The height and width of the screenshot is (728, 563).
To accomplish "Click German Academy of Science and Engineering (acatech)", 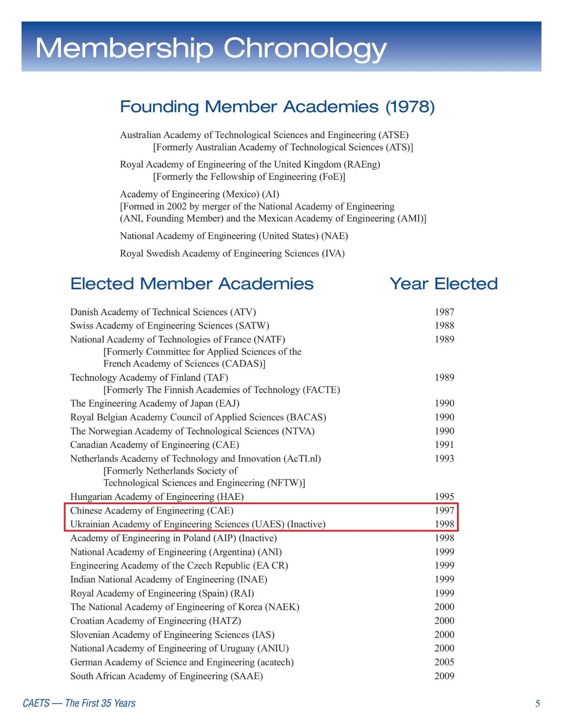I will [182, 662].
